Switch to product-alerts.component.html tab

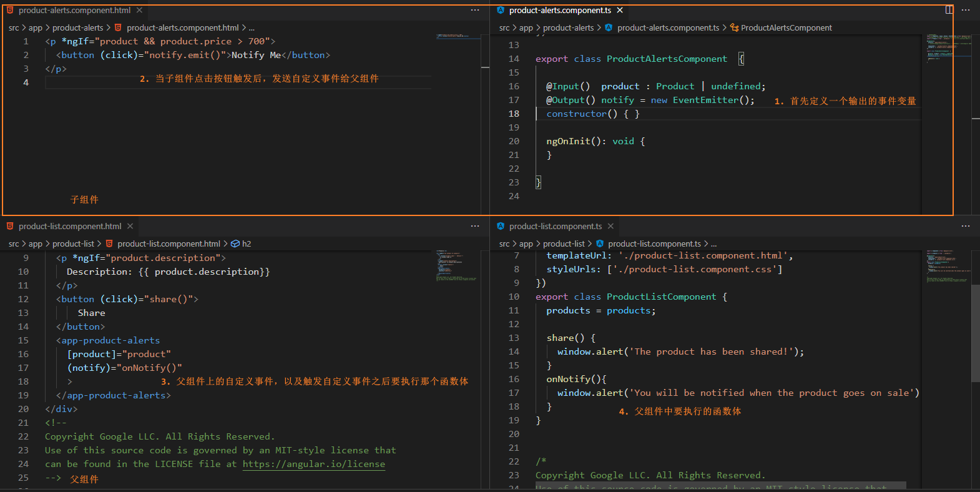(74, 11)
